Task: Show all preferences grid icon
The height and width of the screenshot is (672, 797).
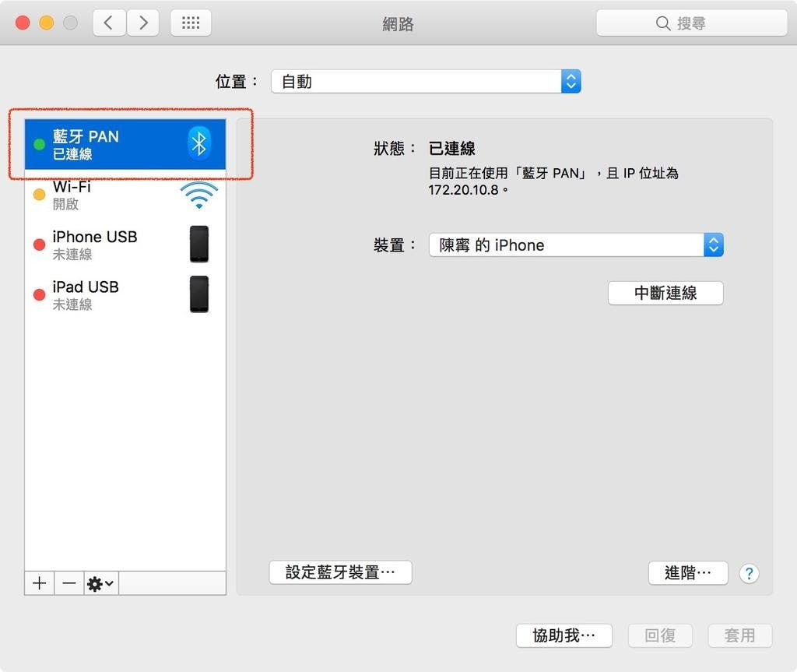Action: (x=191, y=23)
